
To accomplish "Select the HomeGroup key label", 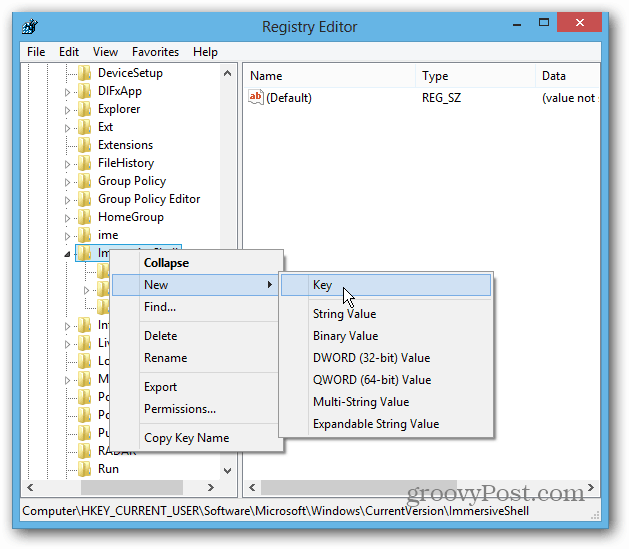I will pos(131,217).
